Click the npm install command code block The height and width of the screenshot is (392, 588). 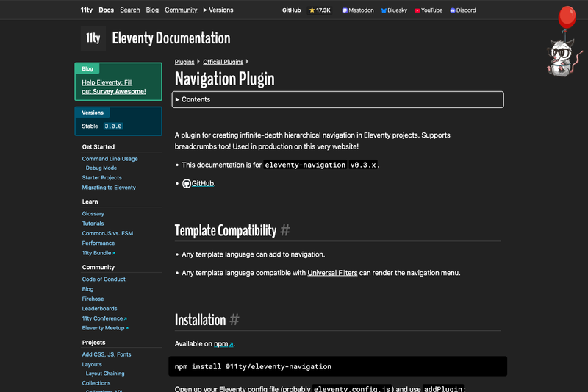pos(337,366)
